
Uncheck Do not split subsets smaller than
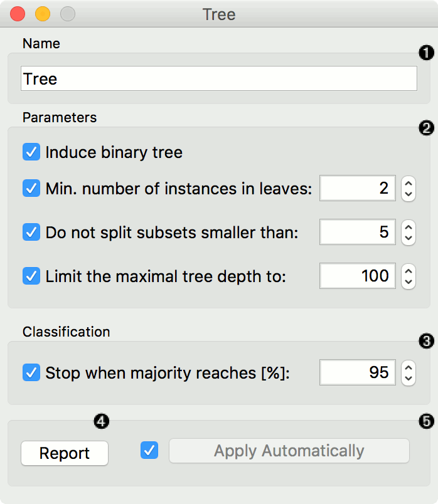31,232
